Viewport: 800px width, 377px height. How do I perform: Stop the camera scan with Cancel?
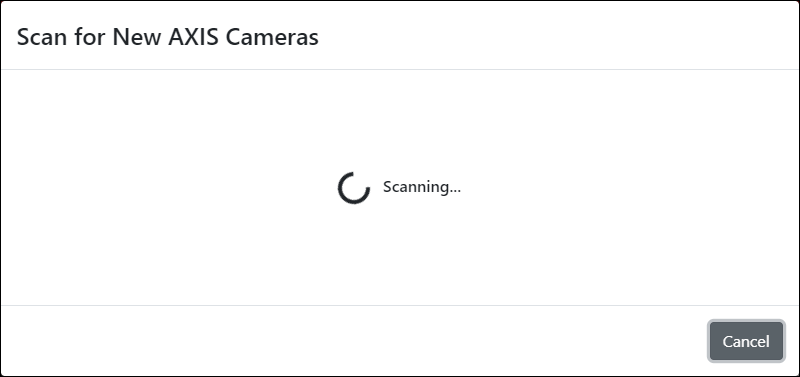[746, 341]
